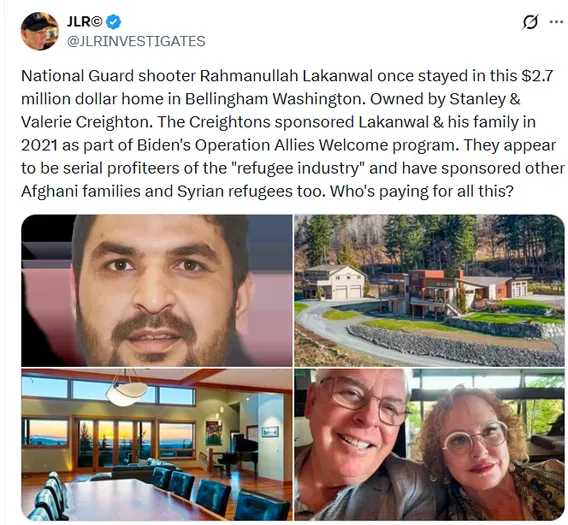
Task: Open the JLR© display name link
Action: pos(85,22)
